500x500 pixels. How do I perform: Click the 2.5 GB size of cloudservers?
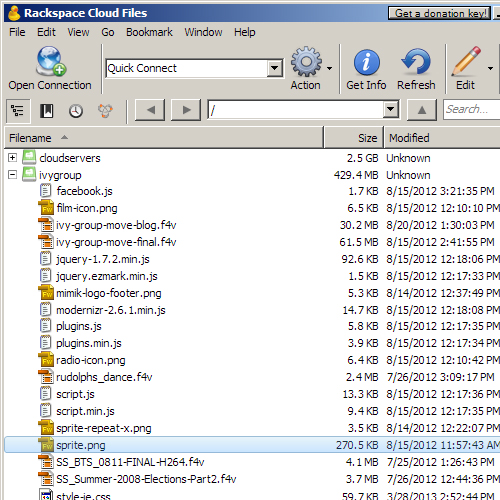click(363, 158)
